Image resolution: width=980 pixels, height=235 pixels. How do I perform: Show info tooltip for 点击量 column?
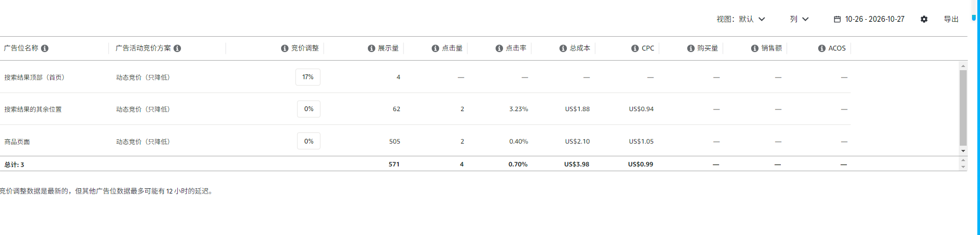pyautogui.click(x=435, y=48)
